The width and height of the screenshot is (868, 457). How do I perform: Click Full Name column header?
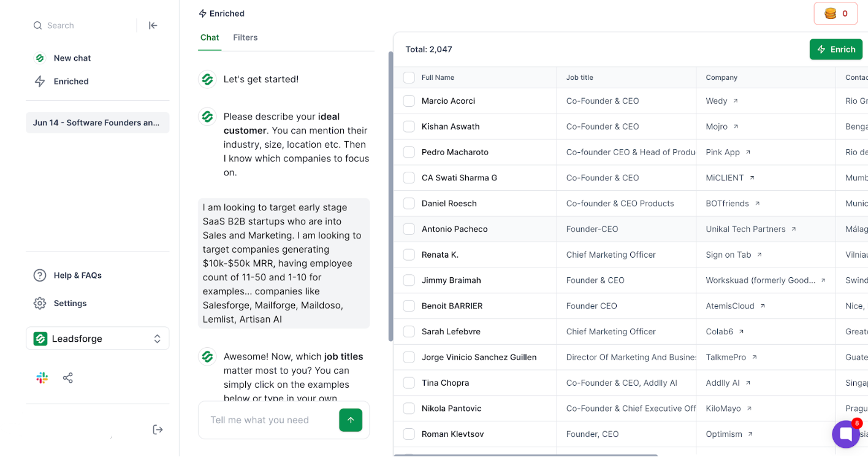pyautogui.click(x=438, y=78)
